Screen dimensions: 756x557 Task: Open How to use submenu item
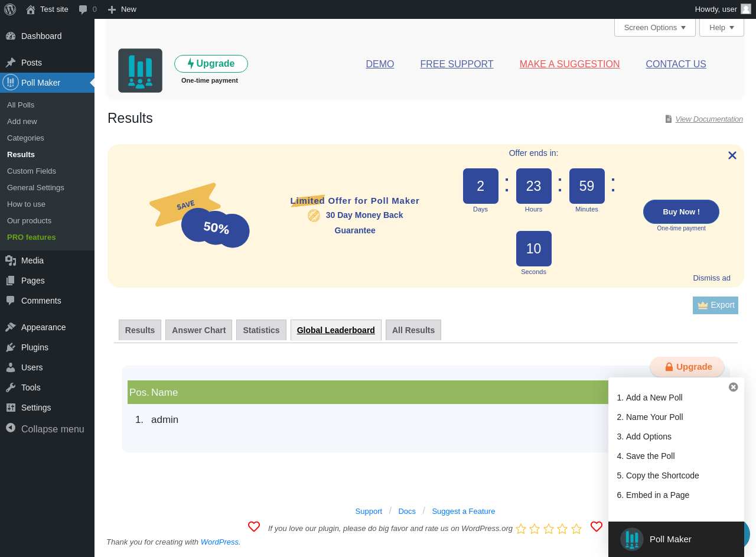[47, 204]
